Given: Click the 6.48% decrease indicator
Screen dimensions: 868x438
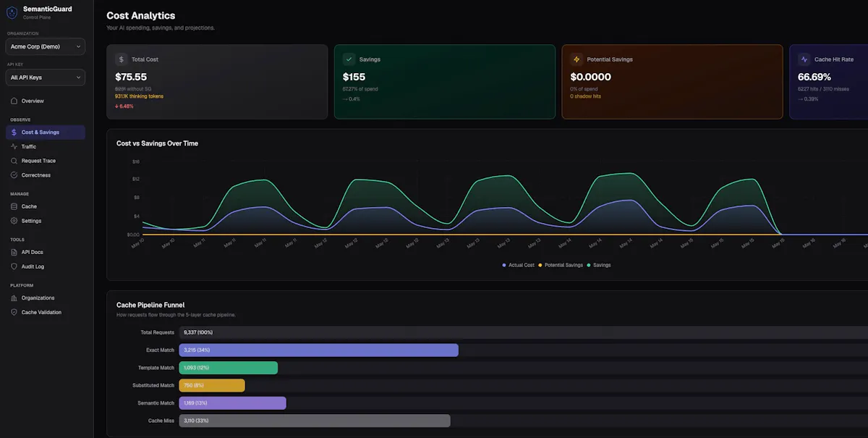Looking at the screenshot, I should tap(124, 106).
